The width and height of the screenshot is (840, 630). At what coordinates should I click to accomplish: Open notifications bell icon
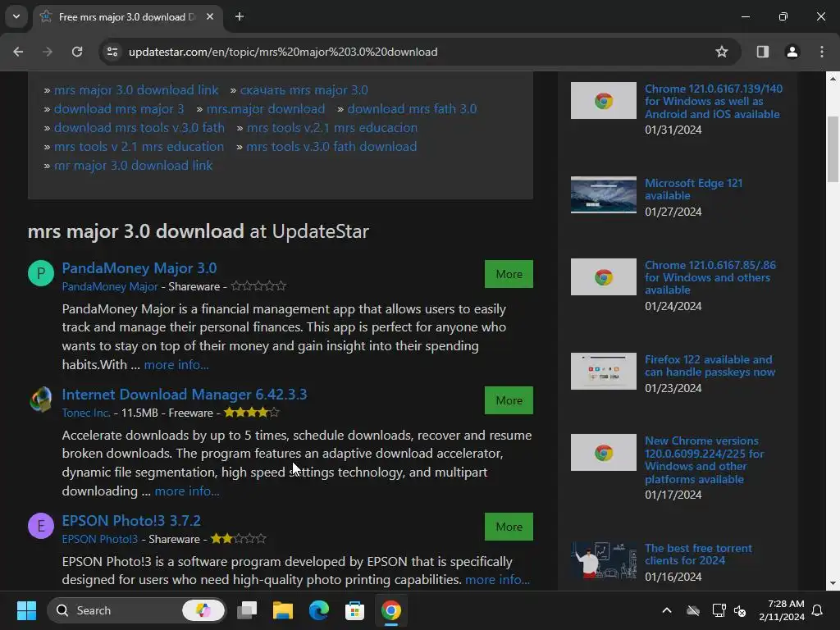[818, 610]
